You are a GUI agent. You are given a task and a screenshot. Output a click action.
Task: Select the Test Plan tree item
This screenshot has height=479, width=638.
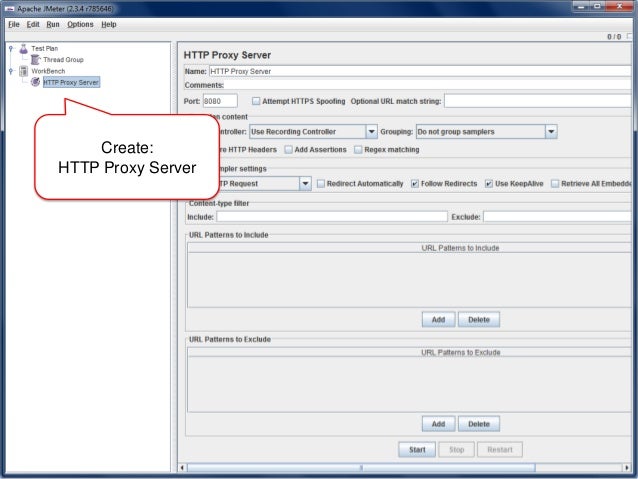click(x=44, y=48)
